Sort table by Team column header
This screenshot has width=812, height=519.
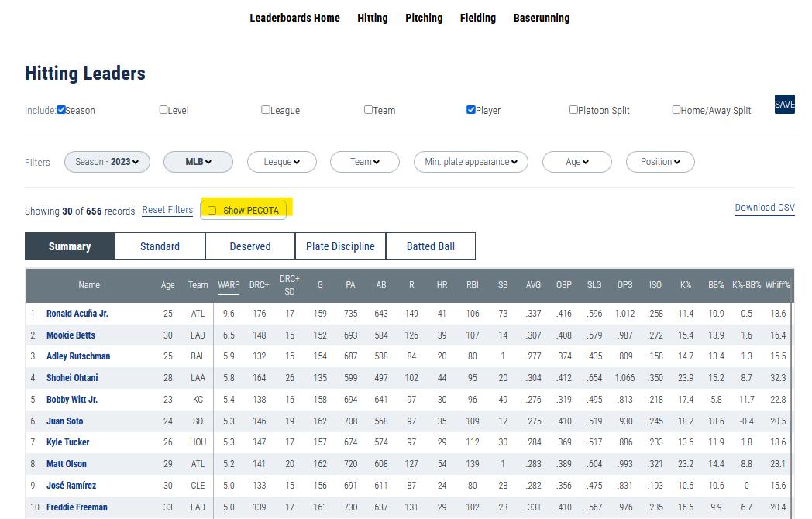coord(198,285)
